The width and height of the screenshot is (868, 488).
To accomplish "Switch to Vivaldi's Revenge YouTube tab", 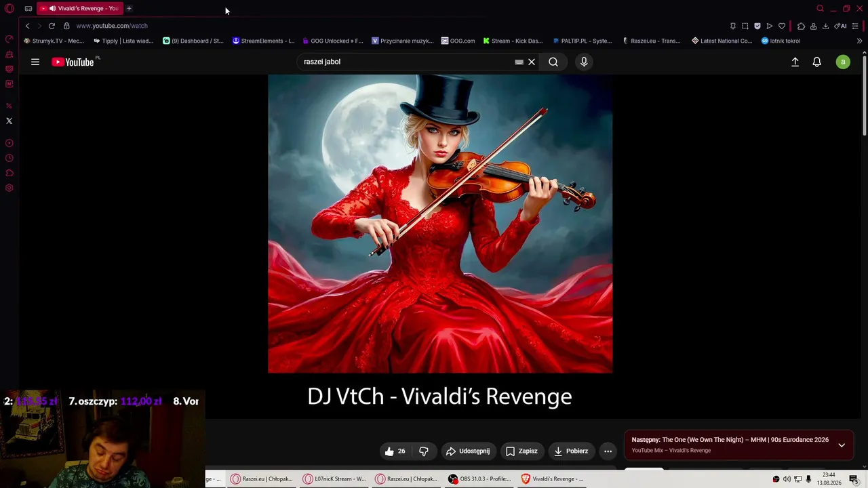I will pyautogui.click(x=79, y=9).
